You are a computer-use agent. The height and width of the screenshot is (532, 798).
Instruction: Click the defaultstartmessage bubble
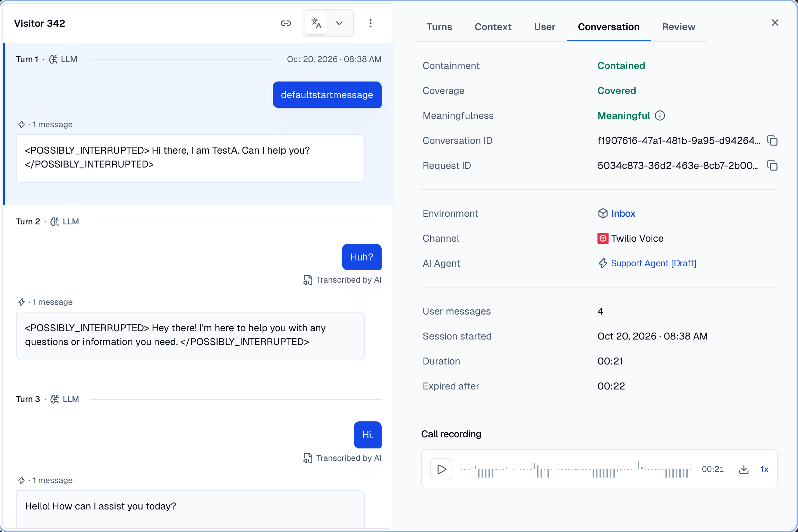coord(327,95)
